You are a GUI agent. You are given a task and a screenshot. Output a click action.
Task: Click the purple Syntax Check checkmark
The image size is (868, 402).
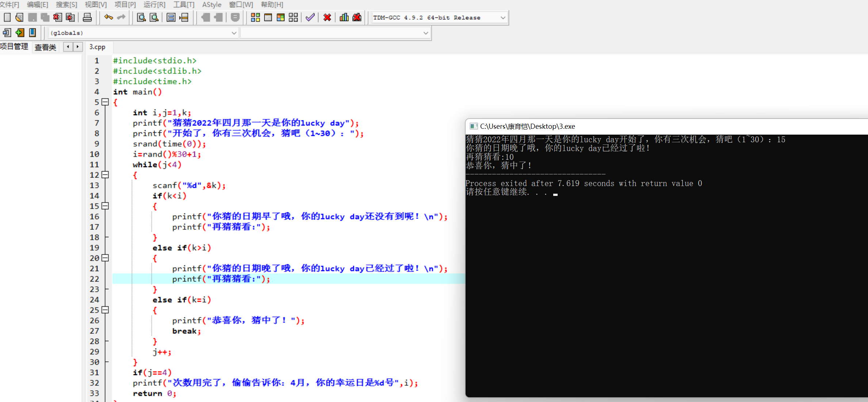pyautogui.click(x=310, y=17)
